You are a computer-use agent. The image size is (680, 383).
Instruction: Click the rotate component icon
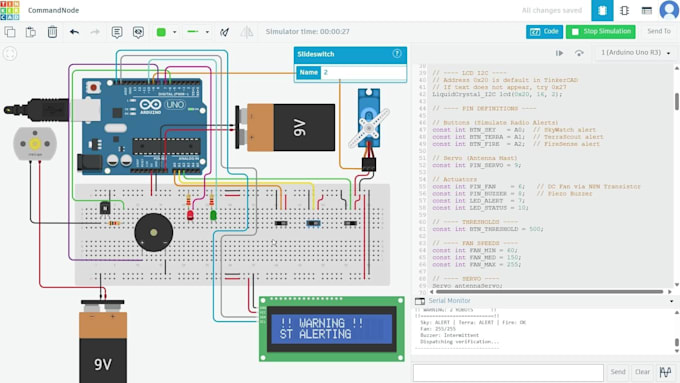click(225, 32)
